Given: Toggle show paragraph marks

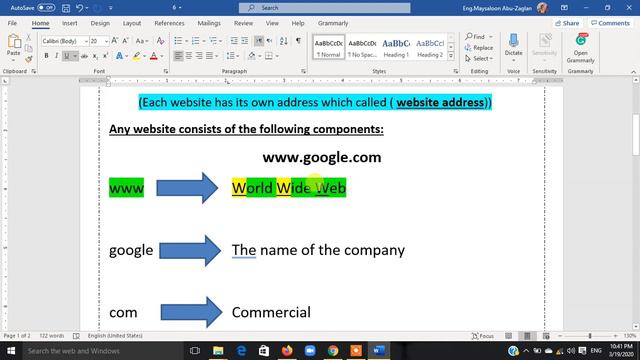Looking at the screenshot, I should [298, 41].
